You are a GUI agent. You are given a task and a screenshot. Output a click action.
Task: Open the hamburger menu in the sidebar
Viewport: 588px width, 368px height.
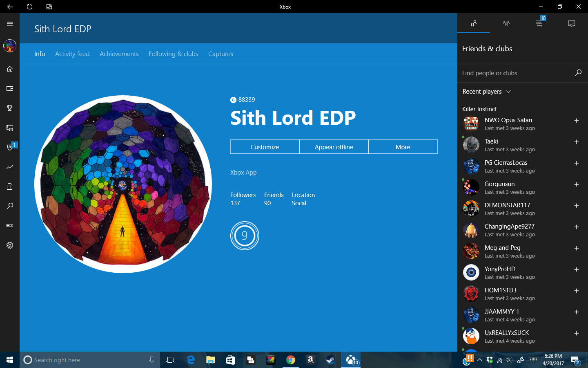(x=10, y=24)
